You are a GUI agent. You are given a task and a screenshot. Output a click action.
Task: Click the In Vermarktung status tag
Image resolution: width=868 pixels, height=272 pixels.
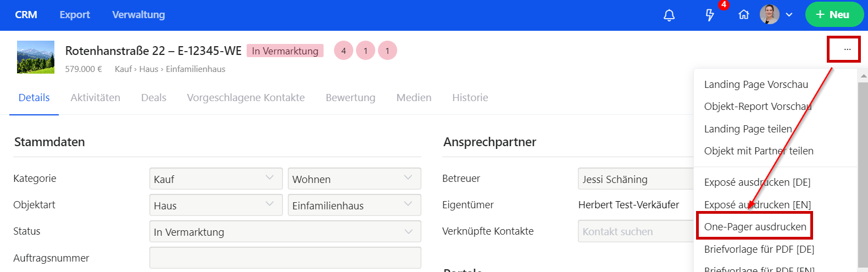click(285, 51)
